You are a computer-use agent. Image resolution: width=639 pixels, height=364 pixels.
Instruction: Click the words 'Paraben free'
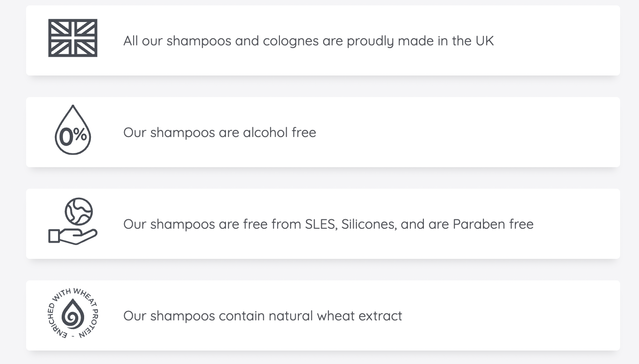click(493, 224)
